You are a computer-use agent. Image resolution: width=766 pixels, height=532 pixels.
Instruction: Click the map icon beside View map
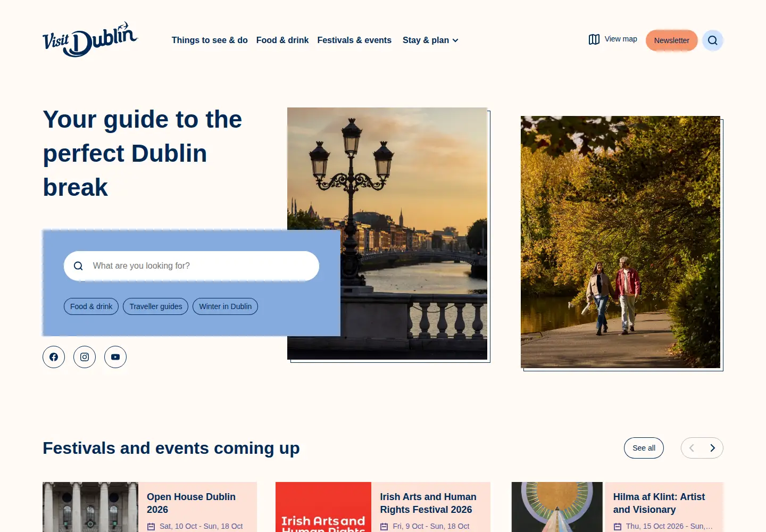(594, 39)
